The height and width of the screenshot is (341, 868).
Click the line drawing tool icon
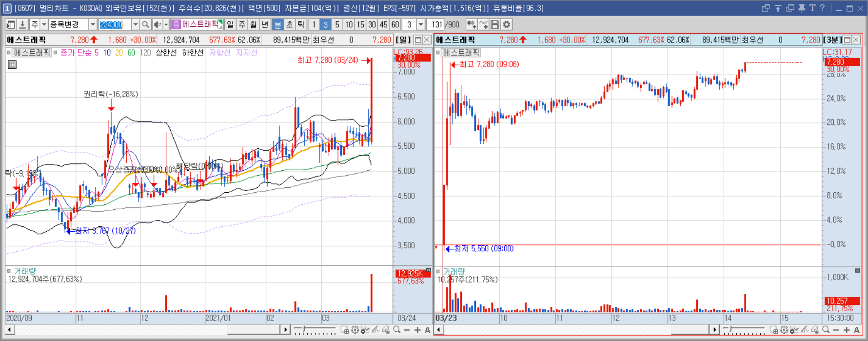point(483,24)
